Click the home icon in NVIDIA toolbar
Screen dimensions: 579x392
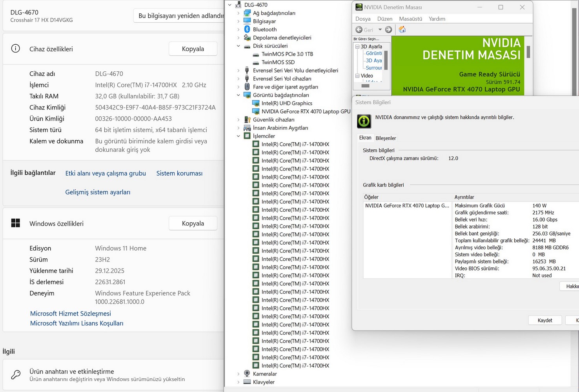tap(402, 29)
